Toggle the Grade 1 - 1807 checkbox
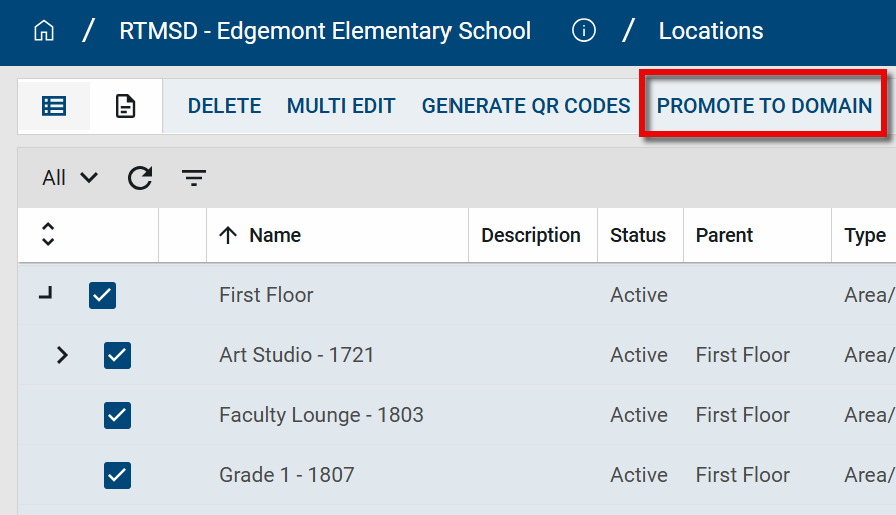The image size is (896, 515). point(117,475)
